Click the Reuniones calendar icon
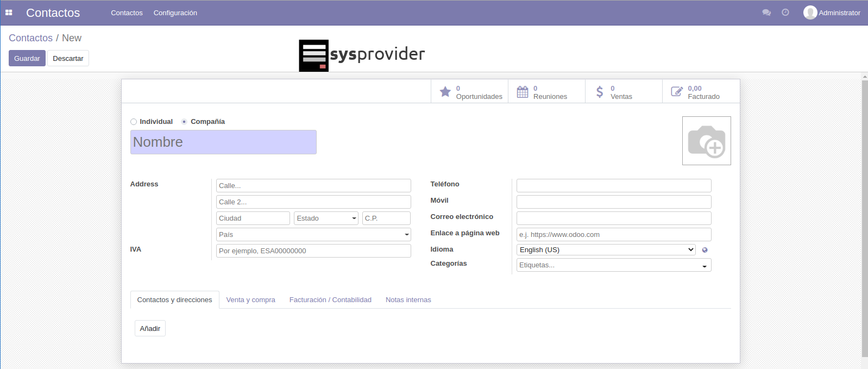The image size is (868, 369). tap(523, 92)
